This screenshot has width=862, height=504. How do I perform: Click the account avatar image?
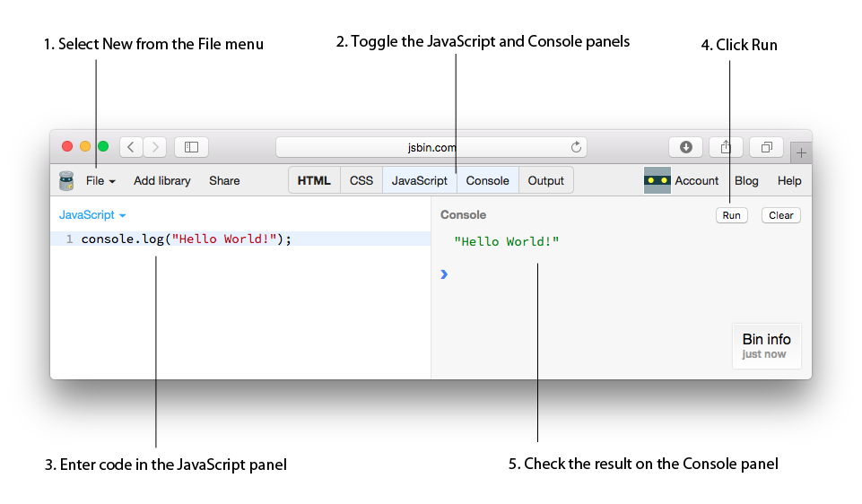(x=657, y=180)
